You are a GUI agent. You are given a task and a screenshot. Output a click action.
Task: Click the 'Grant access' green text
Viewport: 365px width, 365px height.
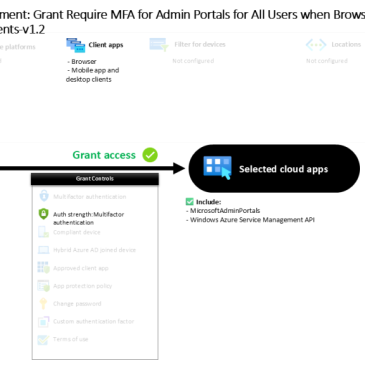(104, 155)
